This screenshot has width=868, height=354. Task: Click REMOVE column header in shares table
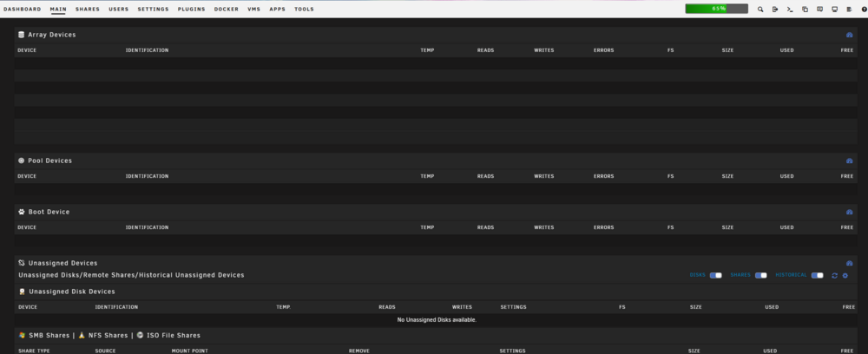tap(359, 351)
